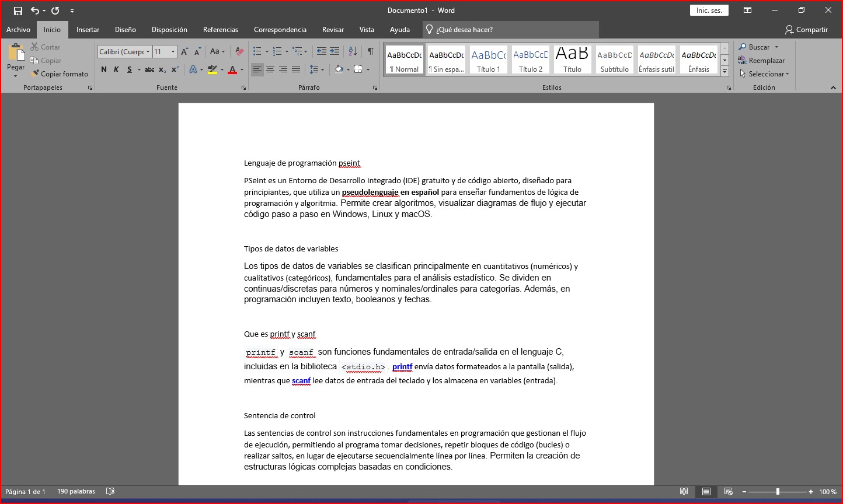
Task: Open the Calibri font name dropdown
Action: [x=148, y=52]
